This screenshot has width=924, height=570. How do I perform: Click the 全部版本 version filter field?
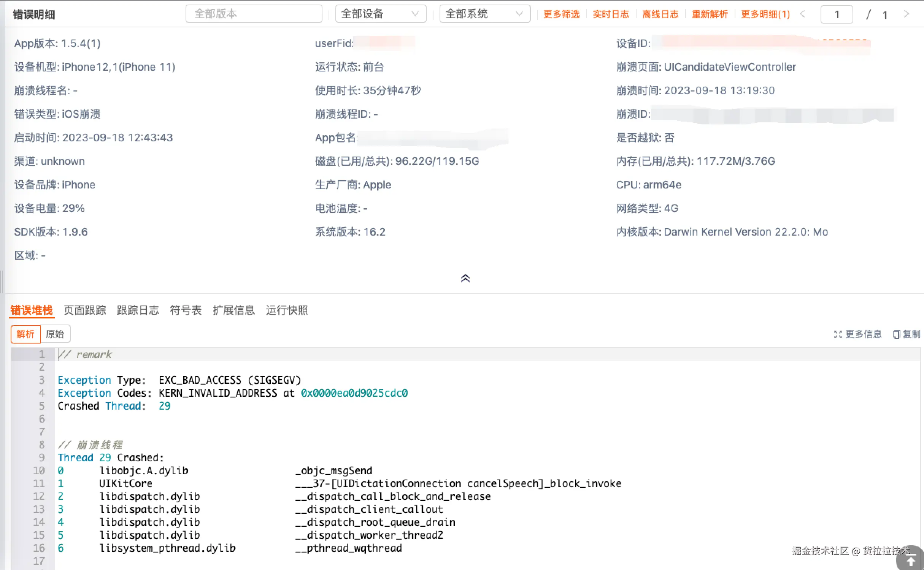click(254, 14)
